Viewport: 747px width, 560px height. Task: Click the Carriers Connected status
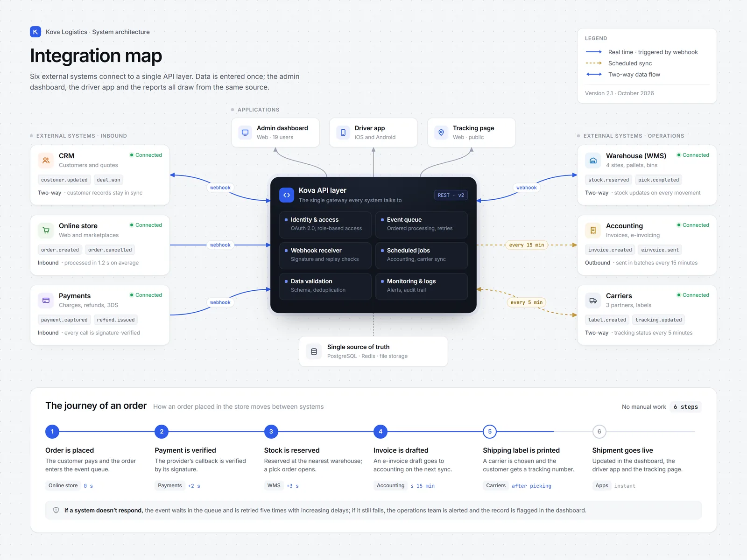693,295
